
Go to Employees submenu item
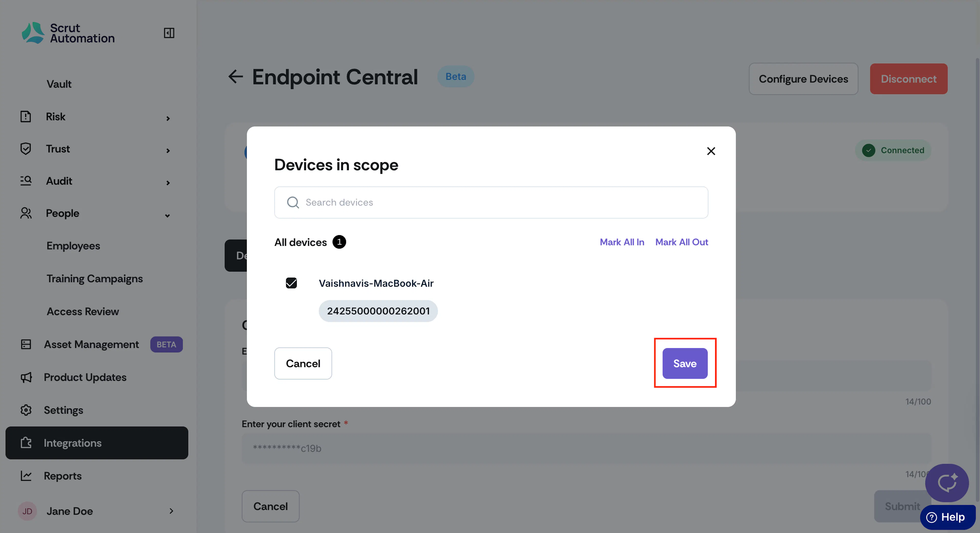(x=73, y=246)
